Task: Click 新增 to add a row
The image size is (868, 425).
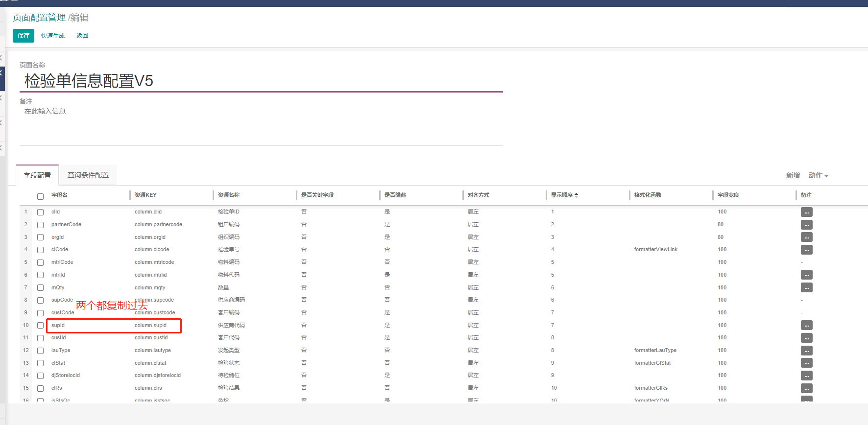Action: [x=793, y=175]
